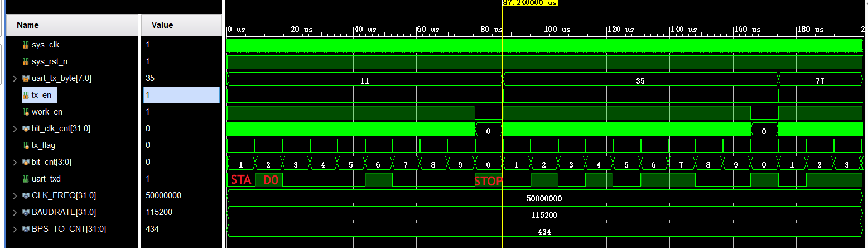
Task: Click the sys_clk signal icon
Action: click(x=25, y=45)
